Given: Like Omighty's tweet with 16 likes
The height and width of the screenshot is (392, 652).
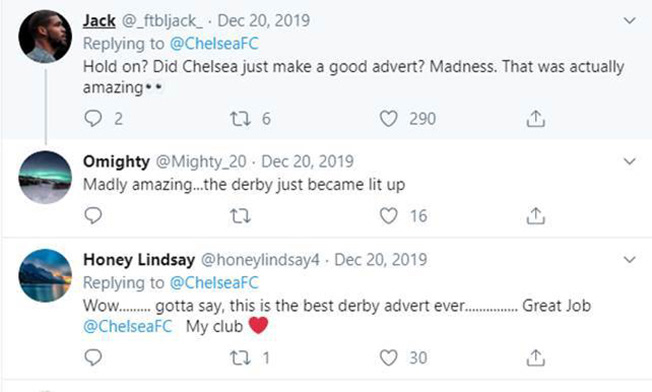Looking at the screenshot, I should [388, 216].
